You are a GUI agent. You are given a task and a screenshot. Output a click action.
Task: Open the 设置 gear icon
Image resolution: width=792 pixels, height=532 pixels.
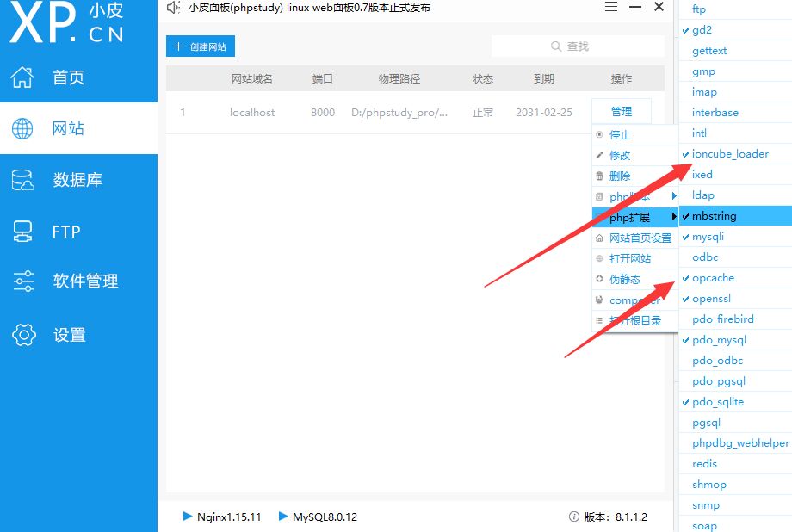[x=24, y=335]
